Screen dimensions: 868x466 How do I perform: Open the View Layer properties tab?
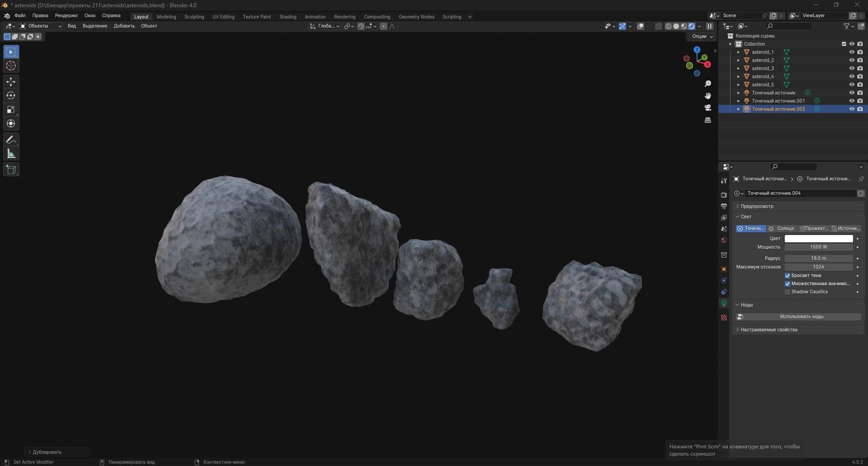[724, 217]
